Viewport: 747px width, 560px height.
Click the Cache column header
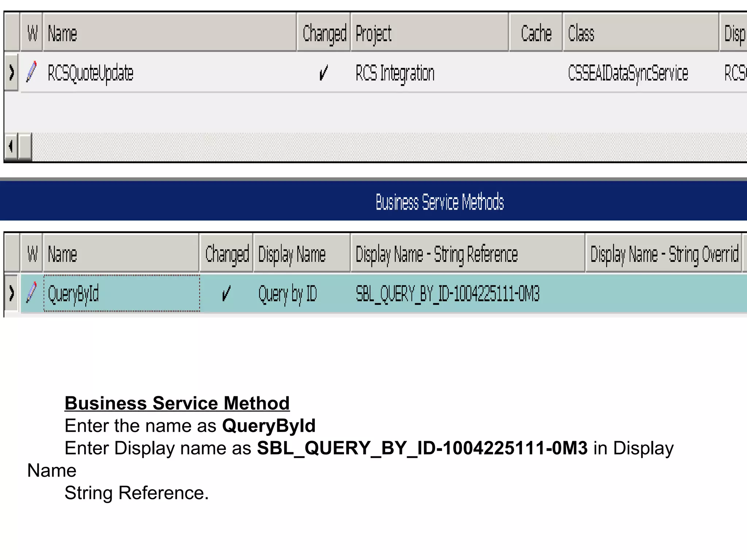coord(536,33)
